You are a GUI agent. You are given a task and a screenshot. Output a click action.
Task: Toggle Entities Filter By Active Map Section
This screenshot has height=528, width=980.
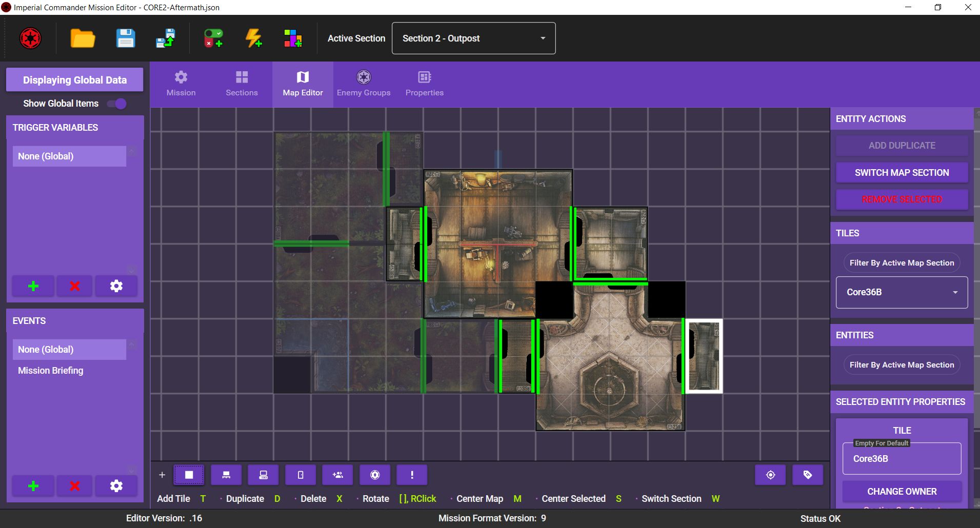pyautogui.click(x=902, y=365)
